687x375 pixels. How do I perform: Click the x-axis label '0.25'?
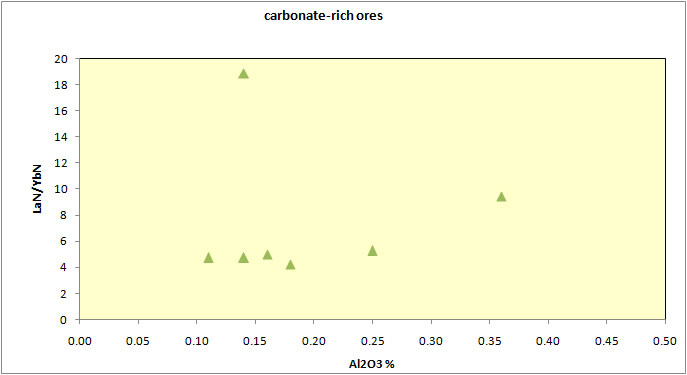(x=372, y=341)
